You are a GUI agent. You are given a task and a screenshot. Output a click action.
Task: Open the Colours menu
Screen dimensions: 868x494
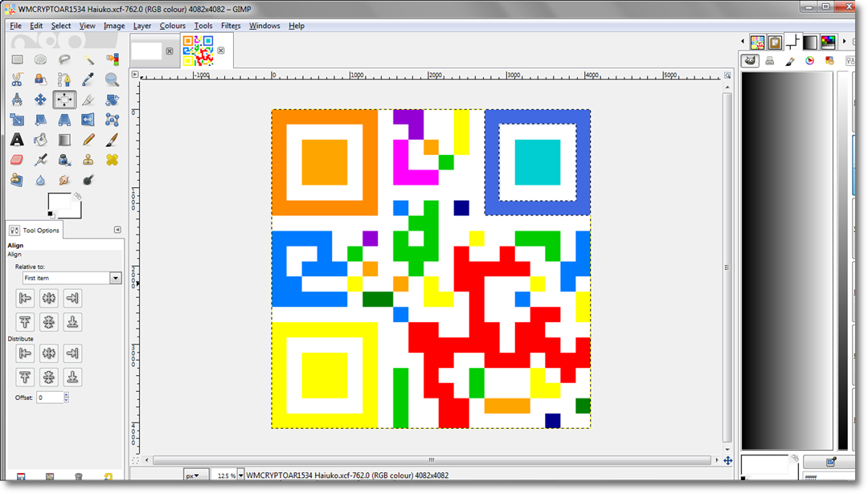(172, 26)
